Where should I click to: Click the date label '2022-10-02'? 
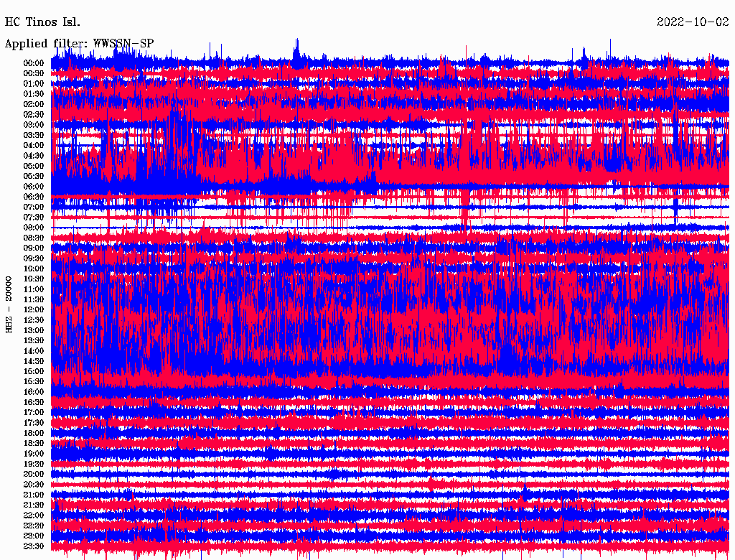(693, 22)
